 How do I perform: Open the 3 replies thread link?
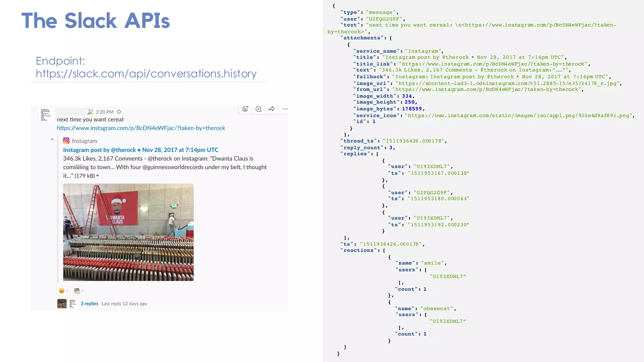point(89,304)
